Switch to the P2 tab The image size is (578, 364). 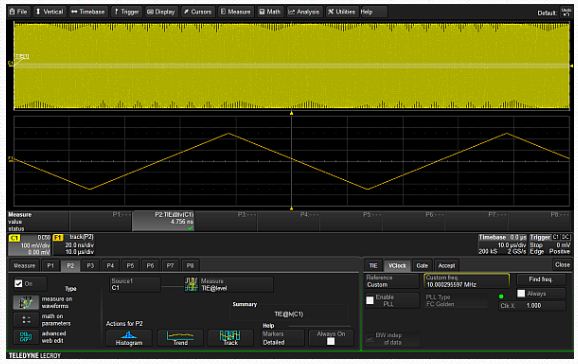click(x=70, y=266)
